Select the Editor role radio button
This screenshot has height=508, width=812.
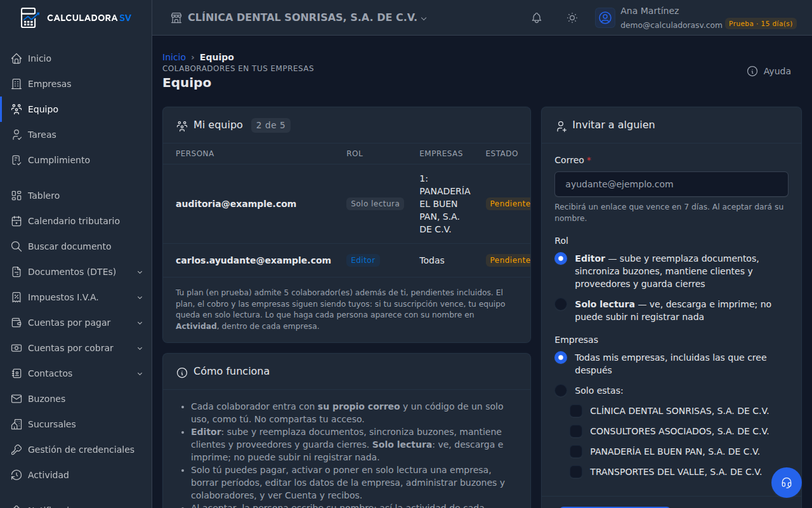pyautogui.click(x=561, y=258)
